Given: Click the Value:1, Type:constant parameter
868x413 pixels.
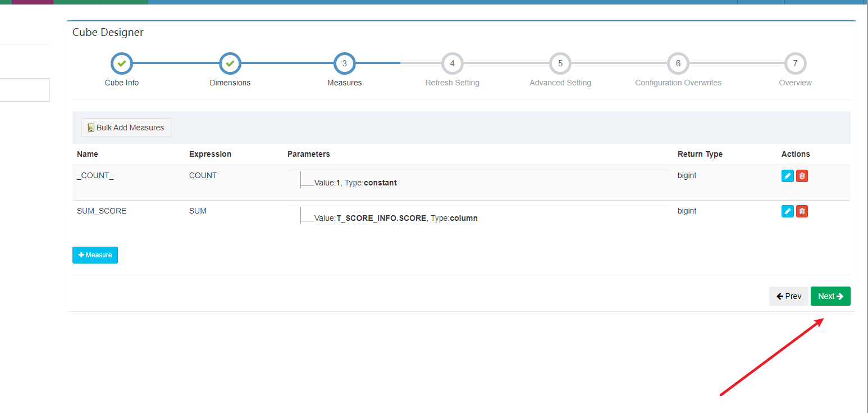Looking at the screenshot, I should click(355, 183).
